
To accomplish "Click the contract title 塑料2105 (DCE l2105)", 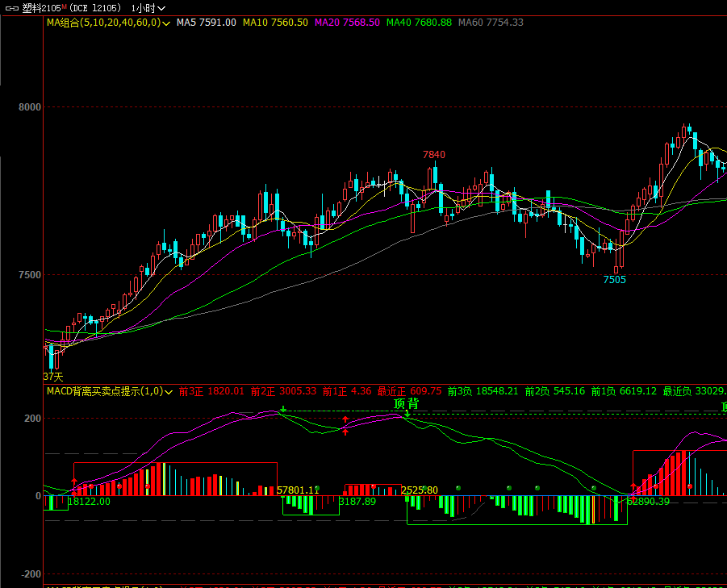I will click(x=72, y=8).
